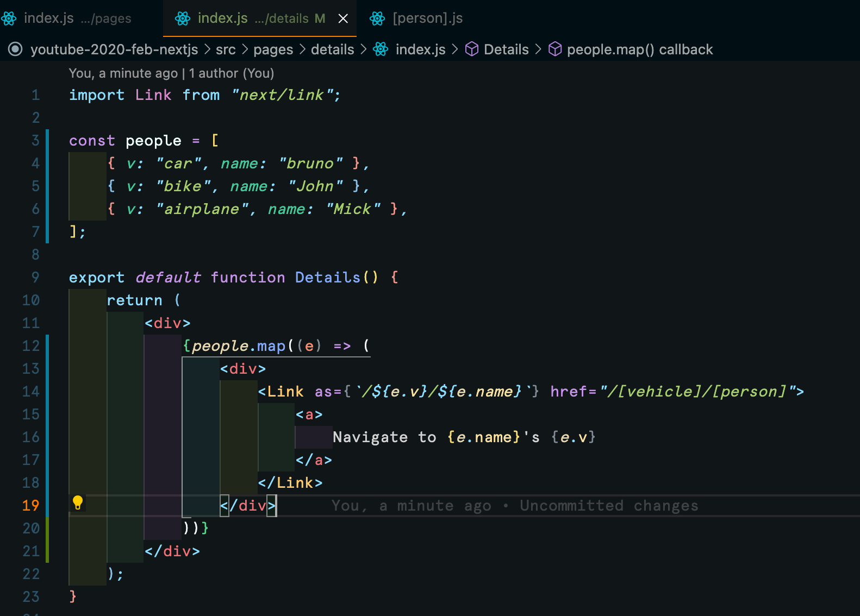Open index.js breadcrumb segment
Screen dimensions: 860x616
pos(420,49)
